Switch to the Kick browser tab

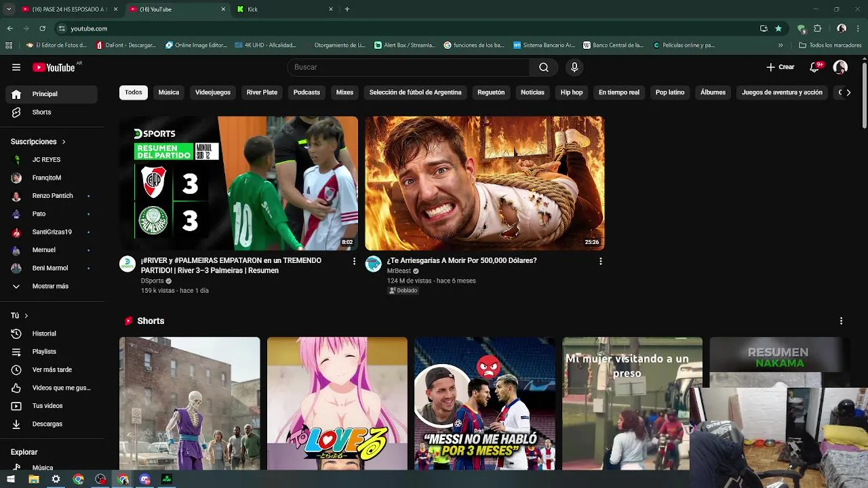pyautogui.click(x=285, y=9)
